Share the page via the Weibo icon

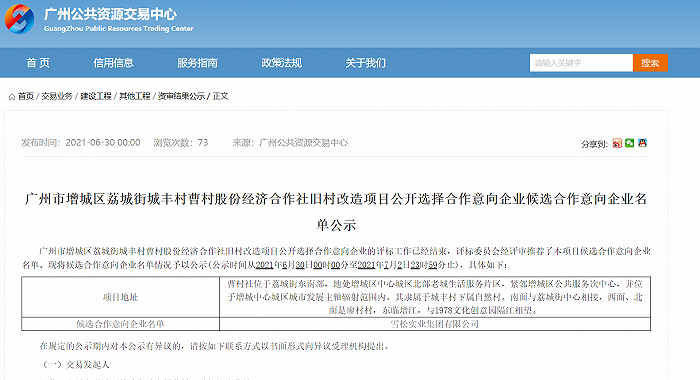pyautogui.click(x=617, y=143)
